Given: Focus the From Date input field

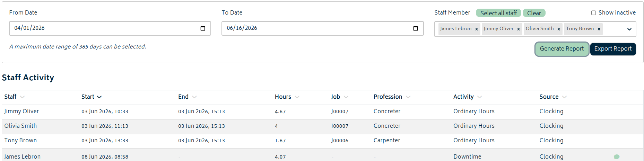Looking at the screenshot, I should tap(110, 28).
